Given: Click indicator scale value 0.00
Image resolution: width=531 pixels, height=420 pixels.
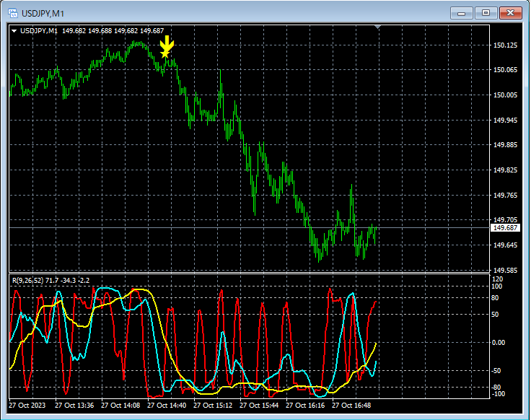Looking at the screenshot, I should click(x=498, y=343).
